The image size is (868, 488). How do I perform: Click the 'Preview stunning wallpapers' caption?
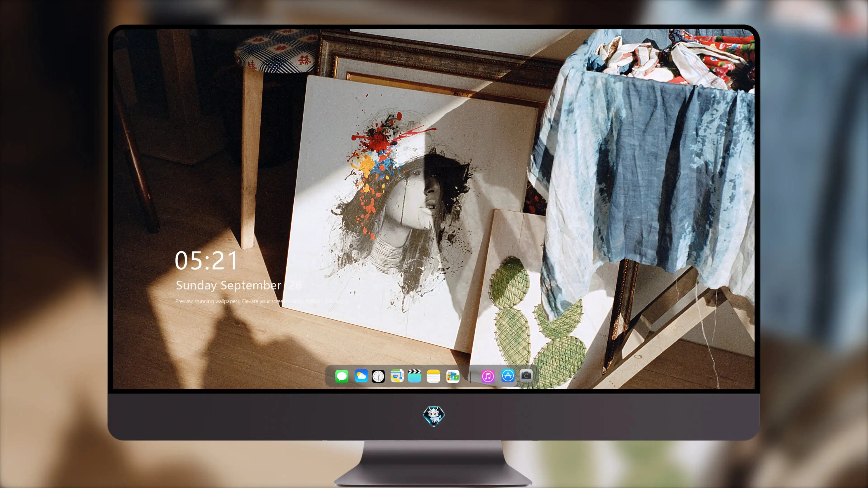262,301
